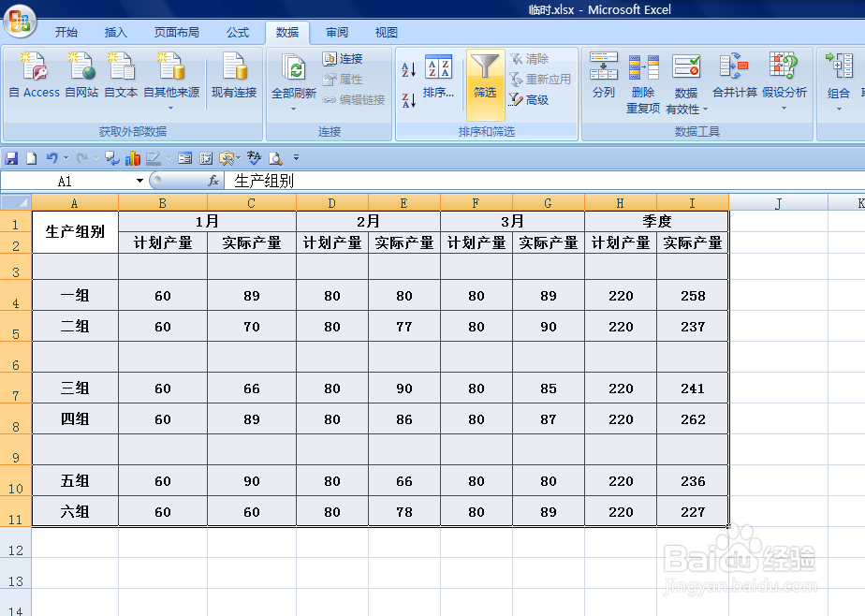Viewport: 865px width, 616px height.
Task: Click the grayed 清除 filter option
Action: pos(532,60)
